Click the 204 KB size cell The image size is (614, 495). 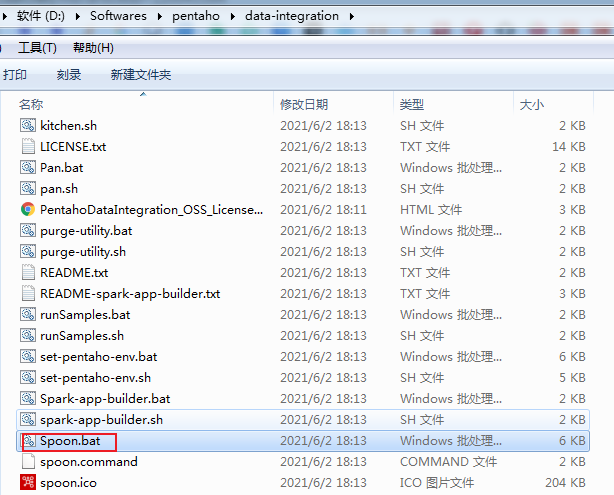[x=565, y=483]
